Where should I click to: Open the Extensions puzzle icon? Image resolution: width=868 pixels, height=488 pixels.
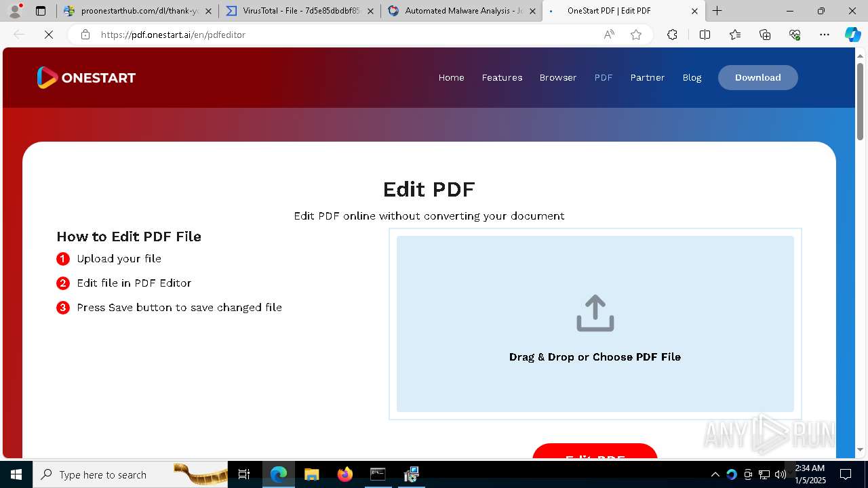coord(672,35)
